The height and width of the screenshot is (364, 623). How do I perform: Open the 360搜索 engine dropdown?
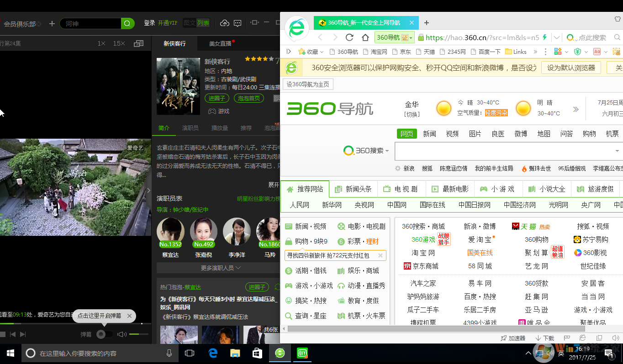367,151
